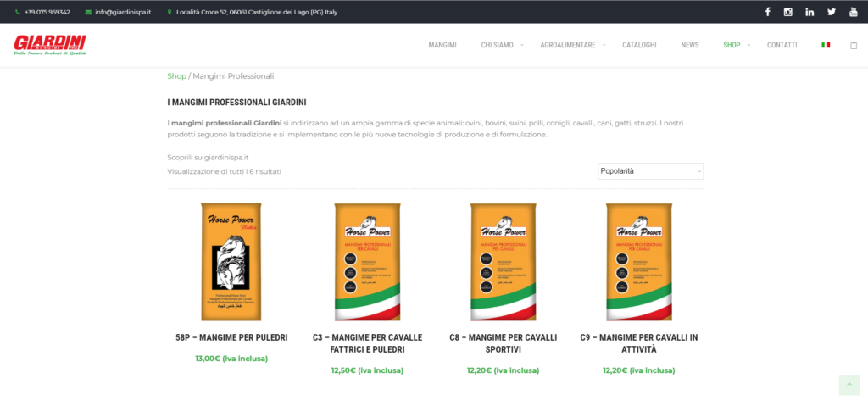The height and width of the screenshot is (406, 868).
Task: Click the 13,00€ (iva inclusa) price
Action: [x=231, y=359]
